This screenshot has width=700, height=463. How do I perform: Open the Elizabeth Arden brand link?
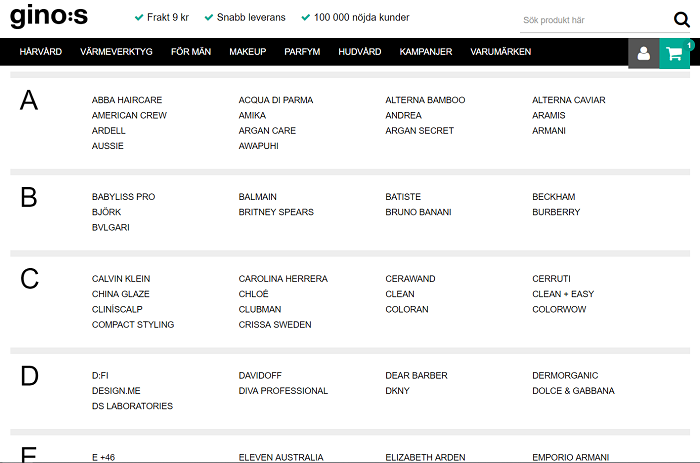click(x=425, y=457)
